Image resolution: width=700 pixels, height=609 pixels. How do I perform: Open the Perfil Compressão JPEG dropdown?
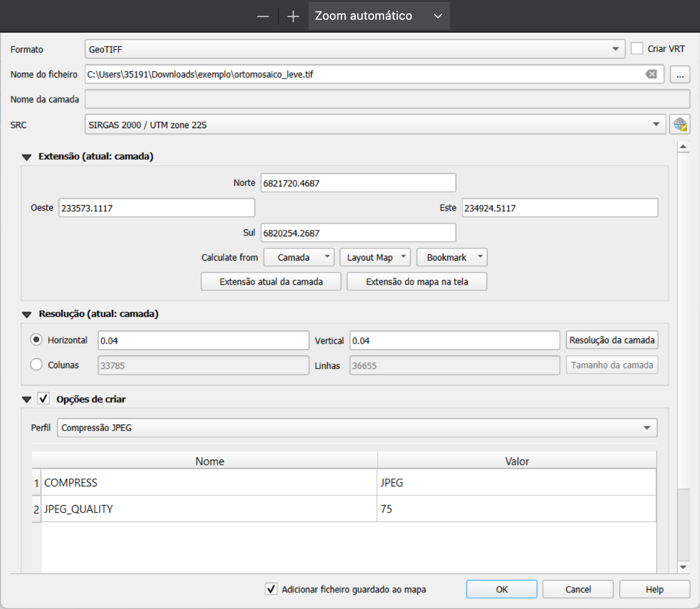(357, 428)
